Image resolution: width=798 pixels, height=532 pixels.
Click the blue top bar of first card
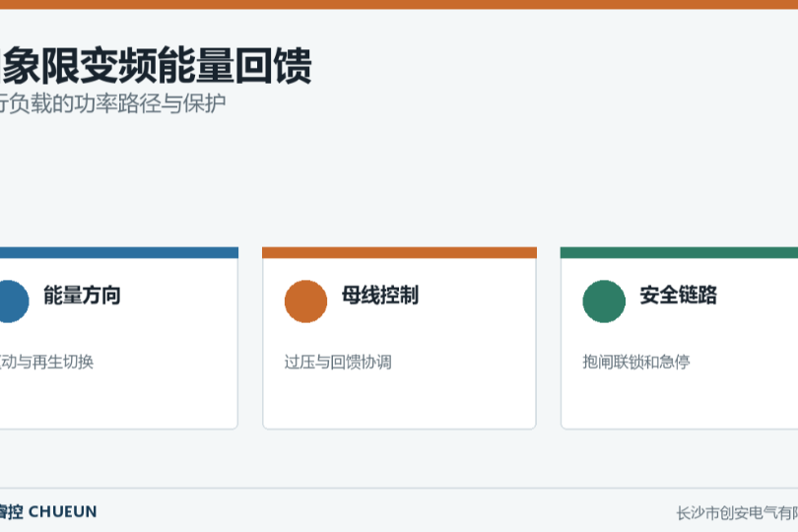(119, 252)
